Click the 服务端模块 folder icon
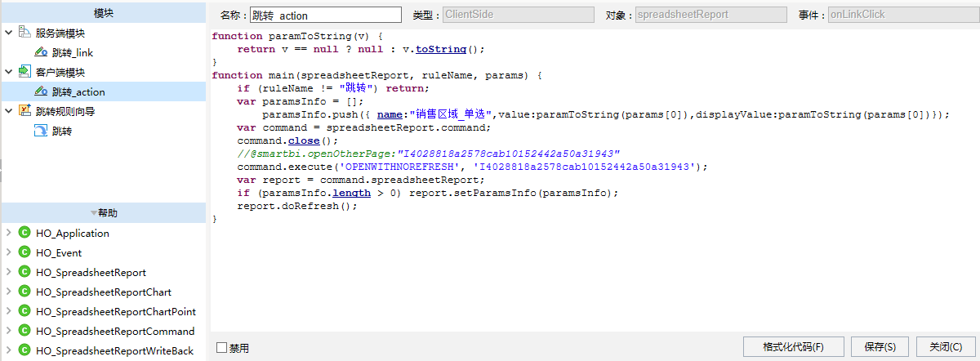 click(x=24, y=33)
